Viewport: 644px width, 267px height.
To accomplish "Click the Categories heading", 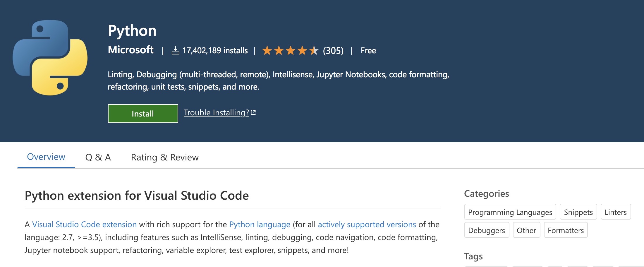I will tap(487, 194).
